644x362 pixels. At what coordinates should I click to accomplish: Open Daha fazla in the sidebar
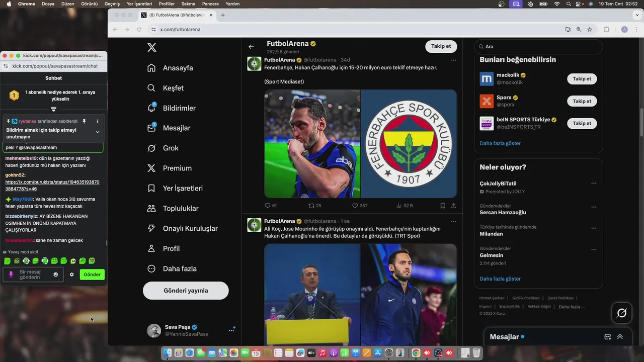click(172, 269)
